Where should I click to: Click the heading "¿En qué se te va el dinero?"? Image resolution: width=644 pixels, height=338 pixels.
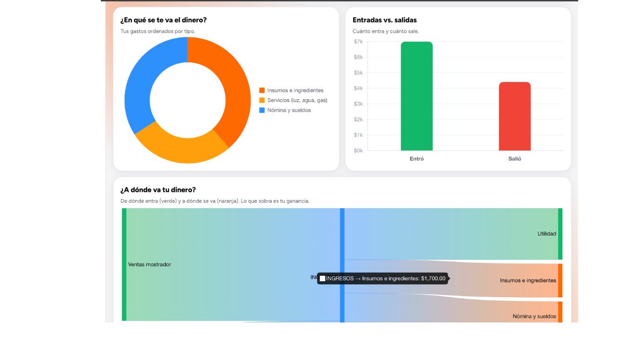(x=164, y=20)
